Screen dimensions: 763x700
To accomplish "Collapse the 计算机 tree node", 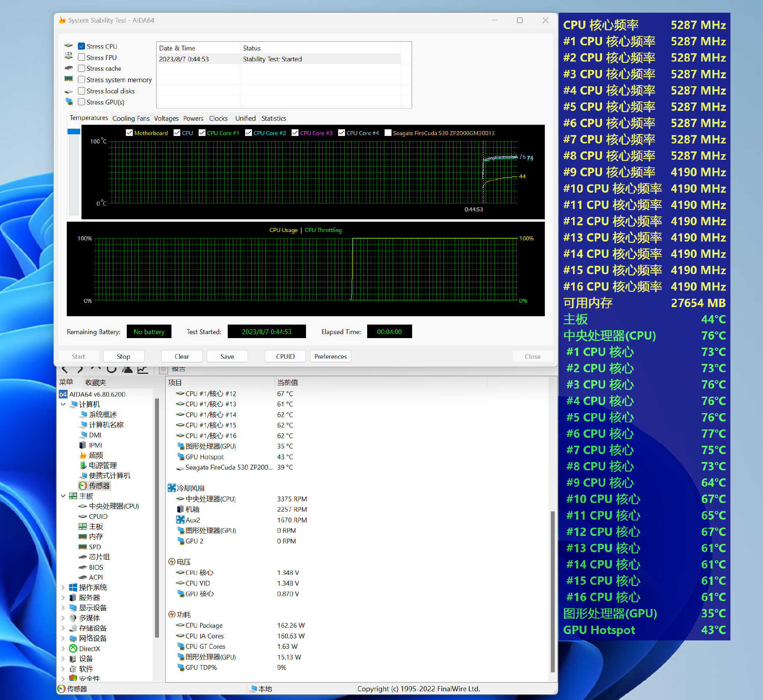I will coord(63,404).
